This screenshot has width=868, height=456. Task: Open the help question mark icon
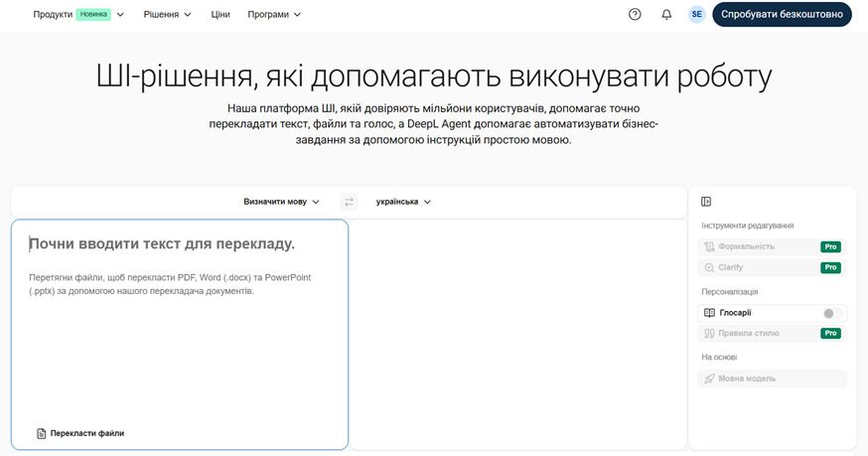tap(635, 15)
